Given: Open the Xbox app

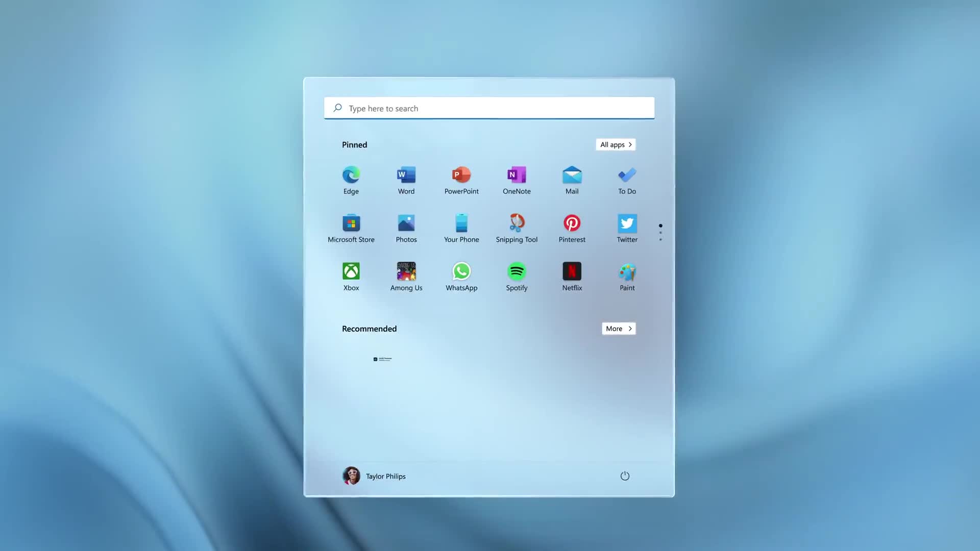Looking at the screenshot, I should [351, 271].
